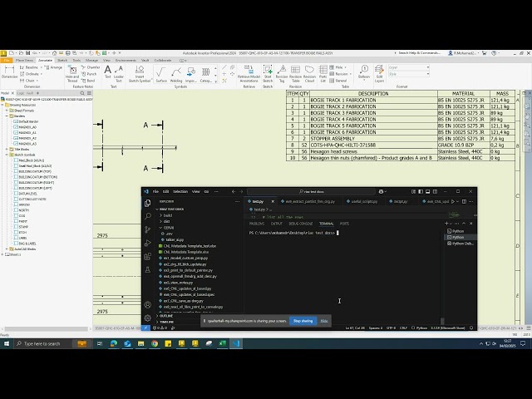
Task: Click the Parts List tool
Action: click(323, 74)
